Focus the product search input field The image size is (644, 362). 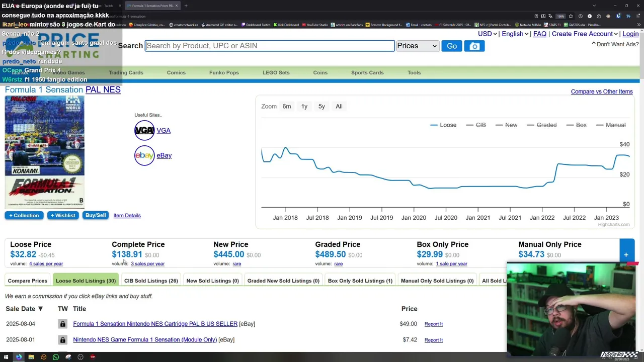tap(270, 46)
